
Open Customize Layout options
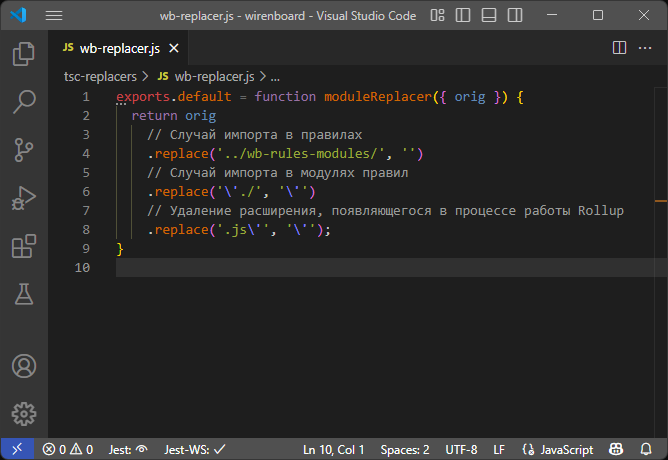pos(438,15)
